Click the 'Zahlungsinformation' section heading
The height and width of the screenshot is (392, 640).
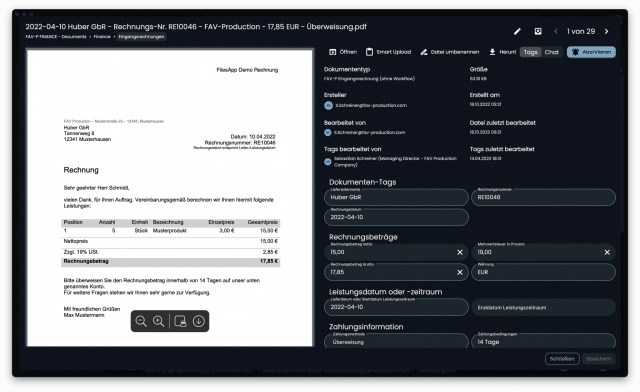[366, 327]
